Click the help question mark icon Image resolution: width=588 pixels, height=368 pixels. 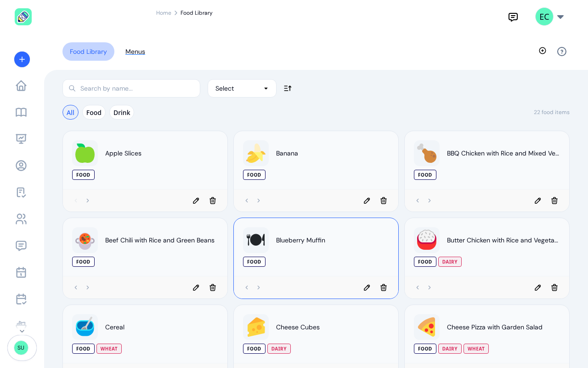point(562,52)
